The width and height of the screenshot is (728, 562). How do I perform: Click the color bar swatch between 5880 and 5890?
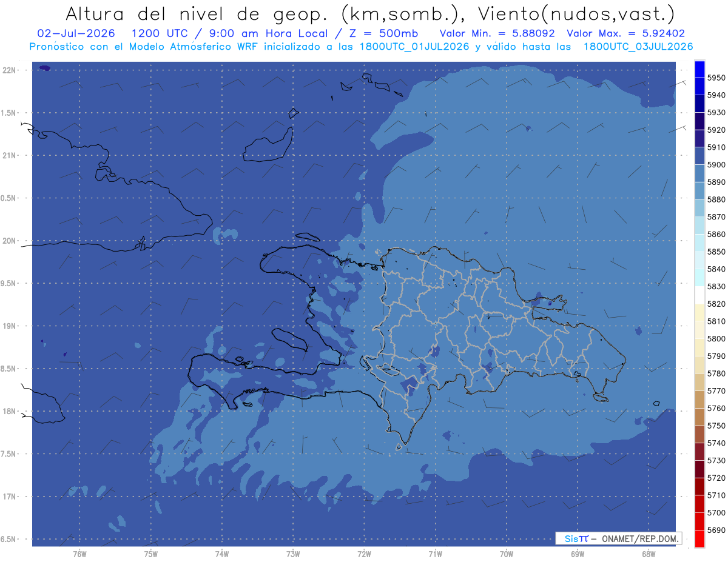(699, 191)
